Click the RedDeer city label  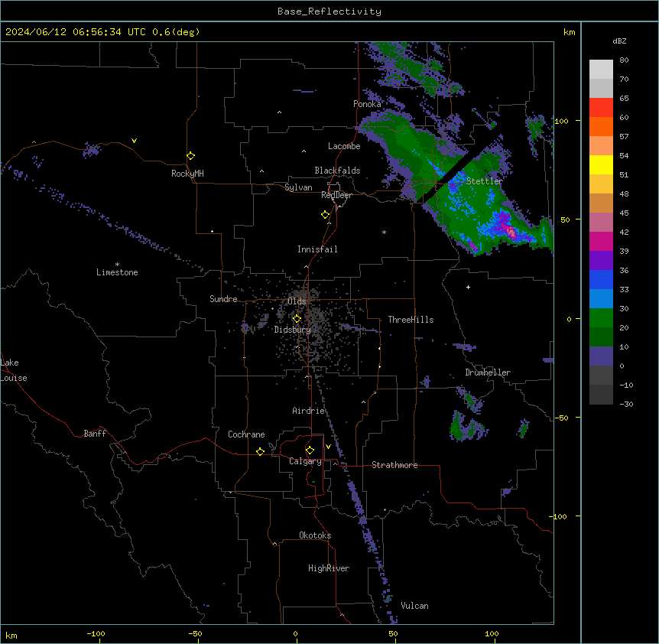point(336,195)
